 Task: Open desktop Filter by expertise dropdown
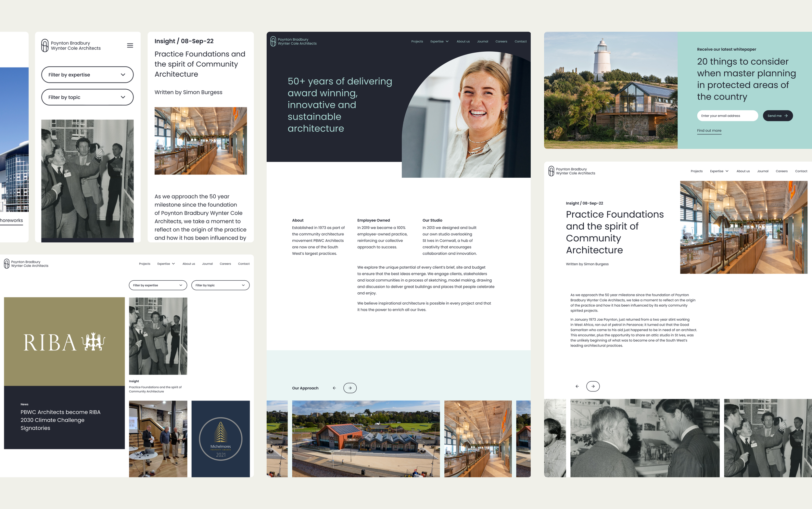click(158, 285)
